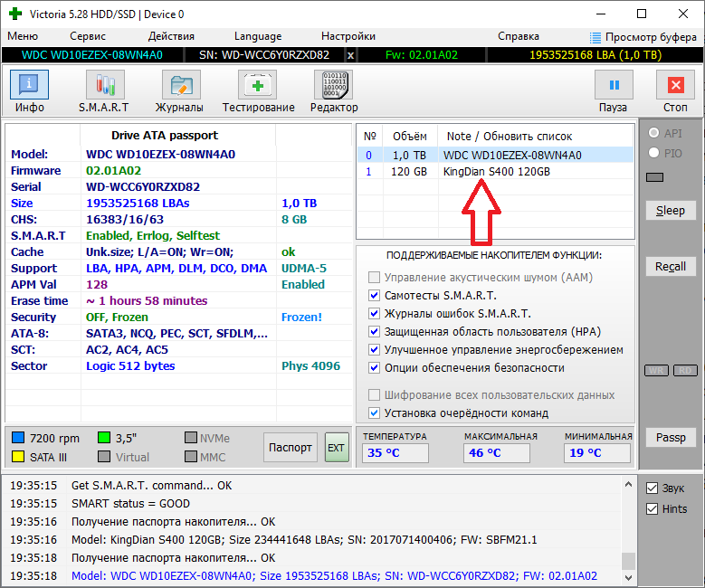Click the Passp button
705x588 pixels.
tap(671, 438)
